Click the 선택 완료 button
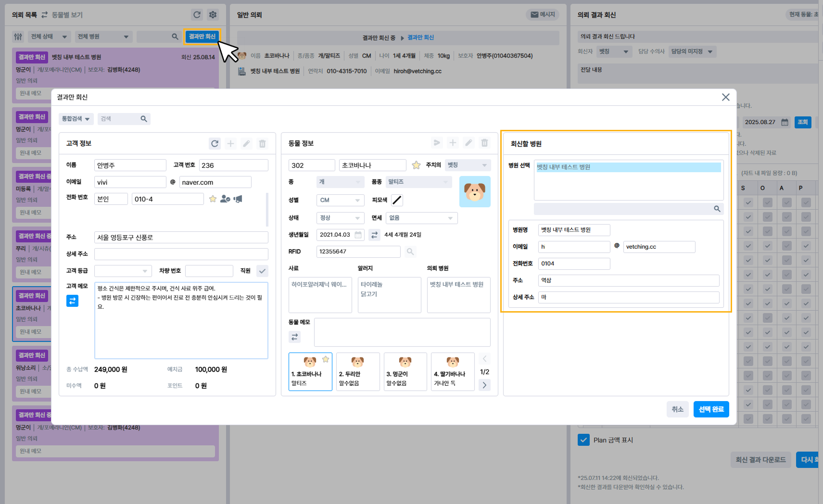The image size is (823, 504). (711, 409)
